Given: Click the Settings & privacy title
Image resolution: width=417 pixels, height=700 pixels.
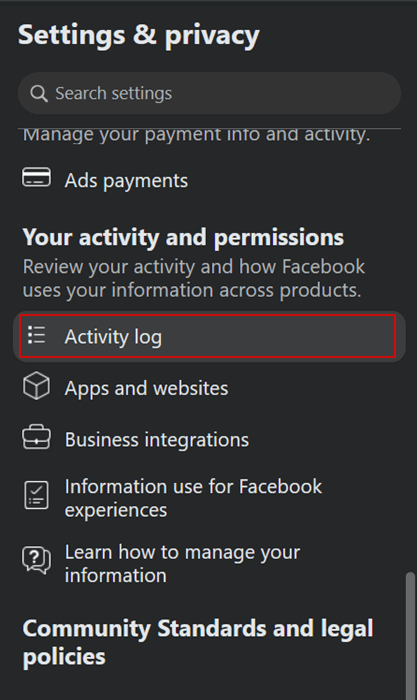Looking at the screenshot, I should [138, 35].
